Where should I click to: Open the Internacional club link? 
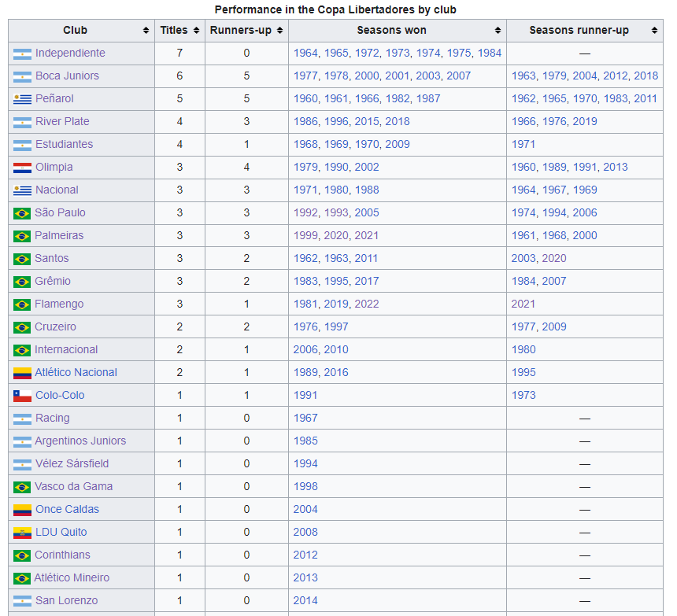66,350
